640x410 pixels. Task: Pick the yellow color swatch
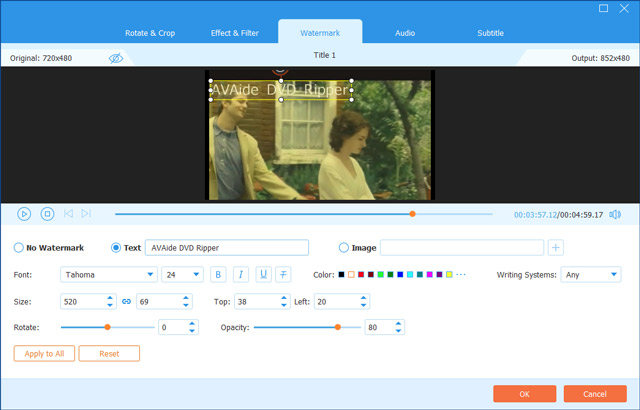(449, 275)
